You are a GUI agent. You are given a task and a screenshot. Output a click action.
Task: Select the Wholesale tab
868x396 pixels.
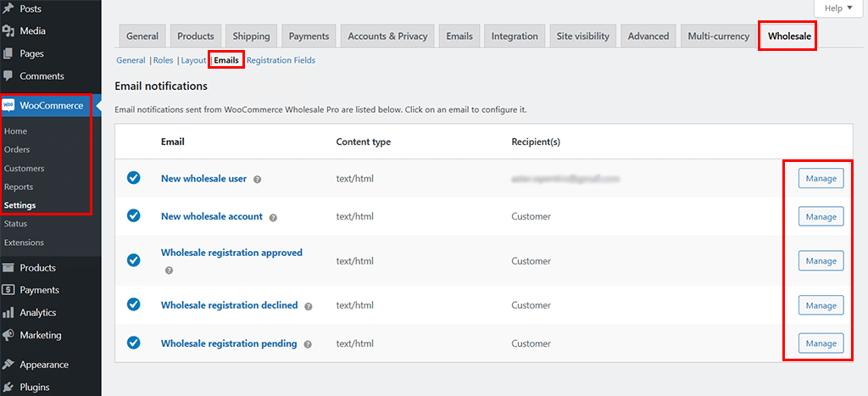point(789,36)
